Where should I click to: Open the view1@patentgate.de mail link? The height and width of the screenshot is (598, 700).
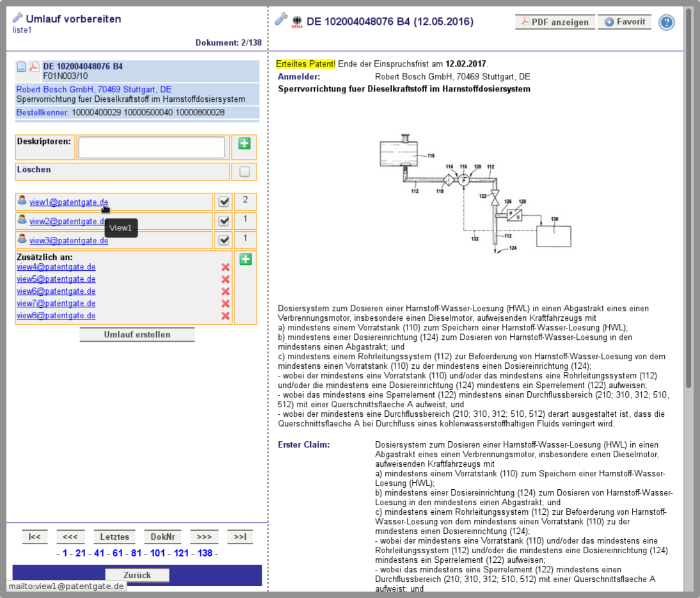(68, 202)
